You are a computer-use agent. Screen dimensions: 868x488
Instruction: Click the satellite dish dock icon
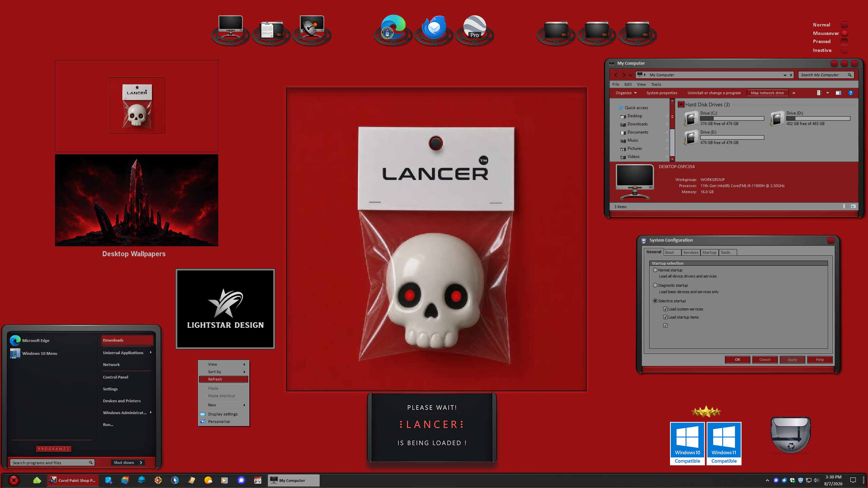point(312,27)
